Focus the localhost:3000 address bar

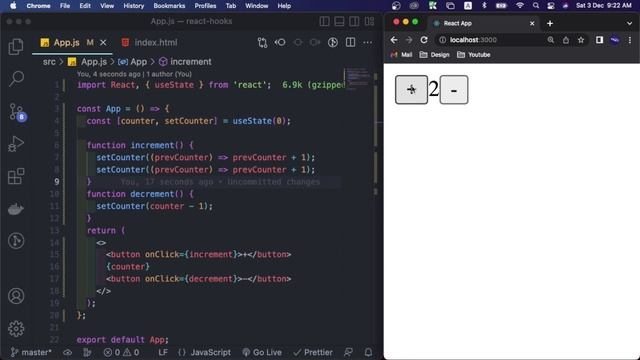pos(490,40)
